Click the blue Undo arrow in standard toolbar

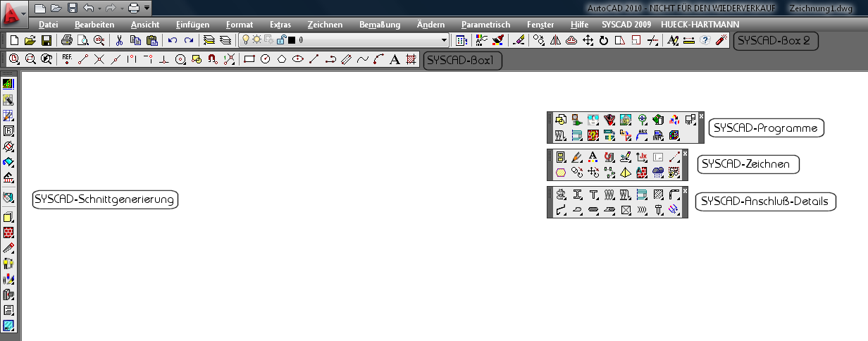173,40
